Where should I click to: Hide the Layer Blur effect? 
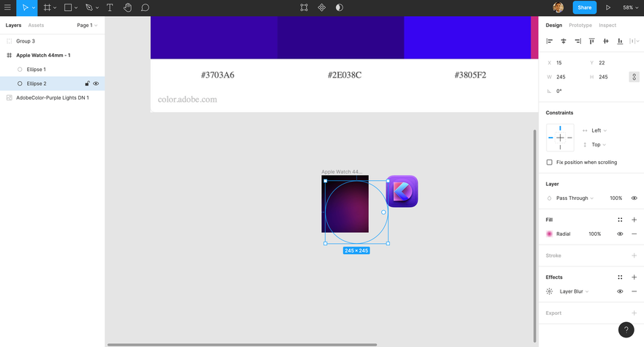pos(620,291)
